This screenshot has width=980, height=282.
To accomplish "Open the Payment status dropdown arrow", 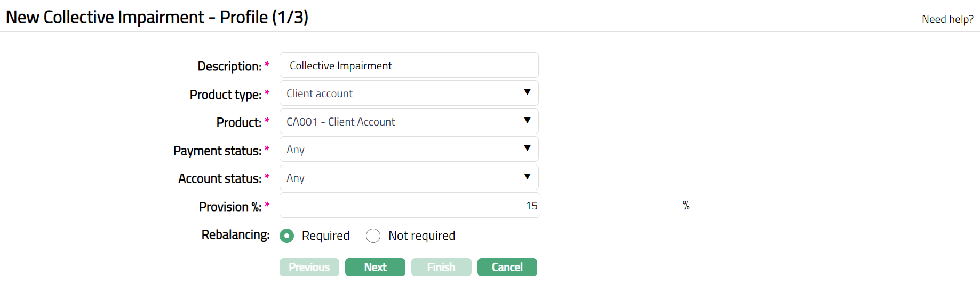I will [x=527, y=149].
